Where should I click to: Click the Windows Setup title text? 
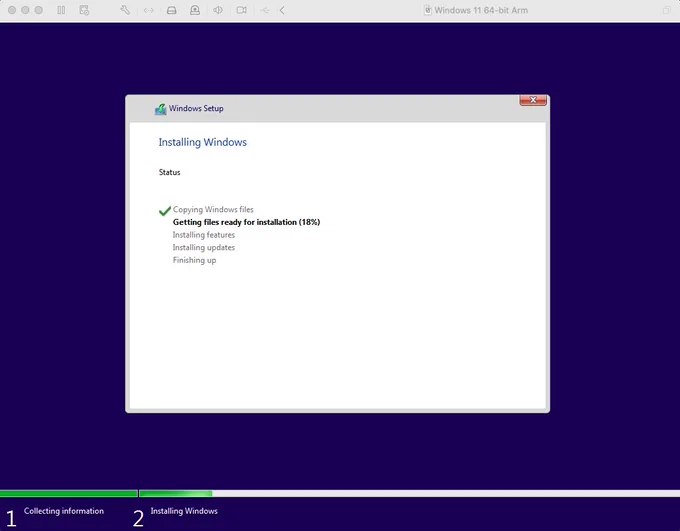[x=196, y=108]
